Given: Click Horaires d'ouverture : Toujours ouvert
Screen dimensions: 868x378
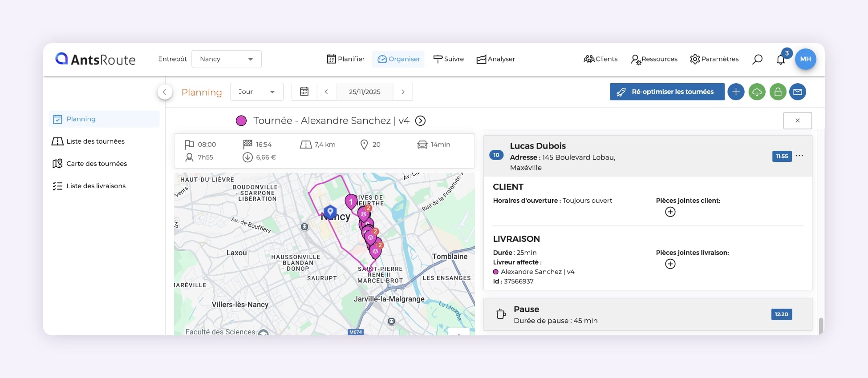Looking at the screenshot, I should click(x=552, y=201).
